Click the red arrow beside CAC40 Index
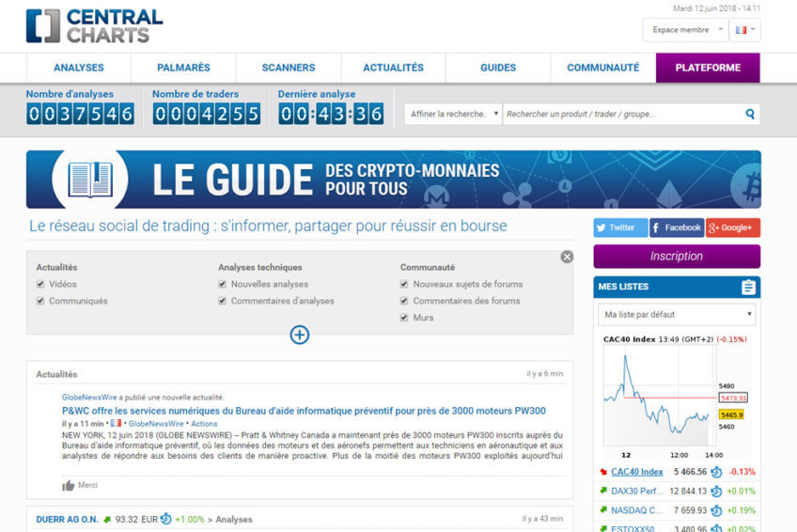Image resolution: width=797 pixels, height=532 pixels. [603, 472]
